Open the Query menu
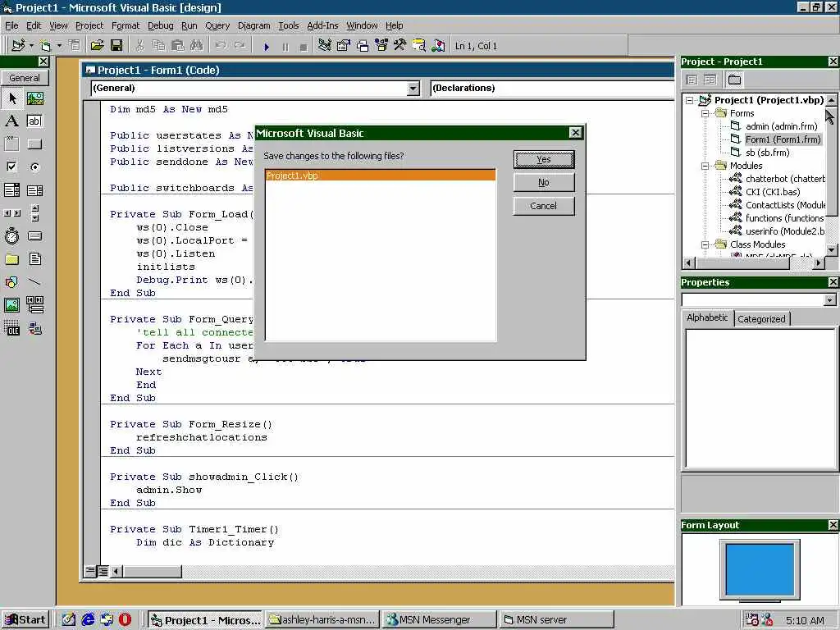This screenshot has height=630, width=840. click(x=217, y=25)
